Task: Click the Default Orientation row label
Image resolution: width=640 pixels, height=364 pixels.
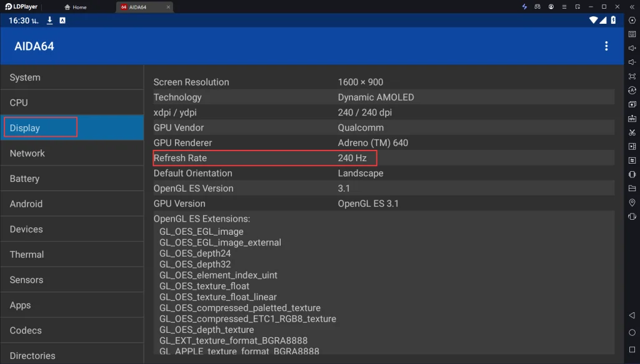Action: coord(192,173)
